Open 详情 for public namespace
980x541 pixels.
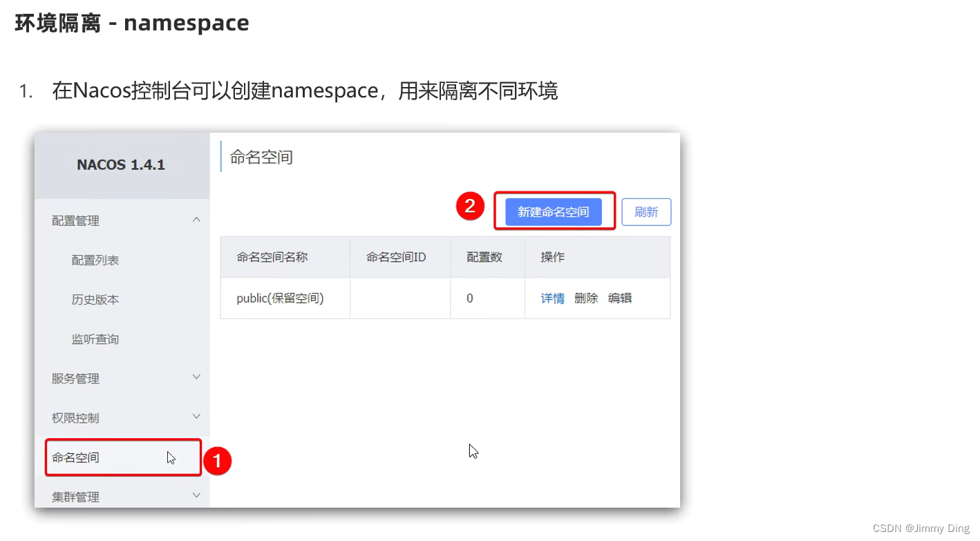tap(552, 298)
